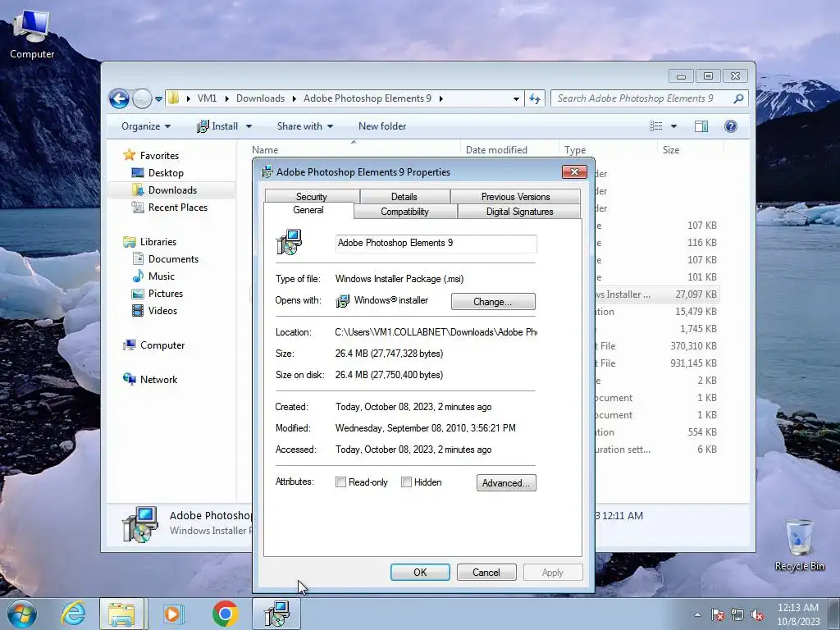Click the Advanced... attributes button

pos(505,482)
